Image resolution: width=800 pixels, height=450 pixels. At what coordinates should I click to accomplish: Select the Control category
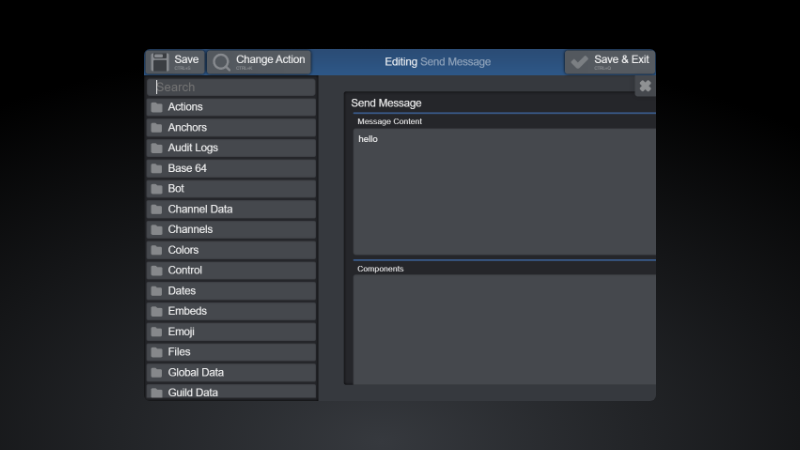(x=185, y=270)
